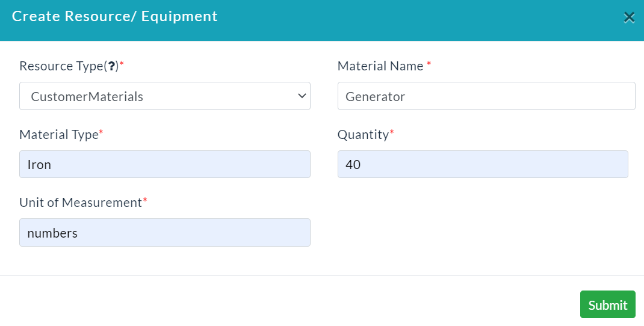Open the CustomerMaterials resource type dropdown
This screenshot has width=644, height=326.
pos(165,96)
